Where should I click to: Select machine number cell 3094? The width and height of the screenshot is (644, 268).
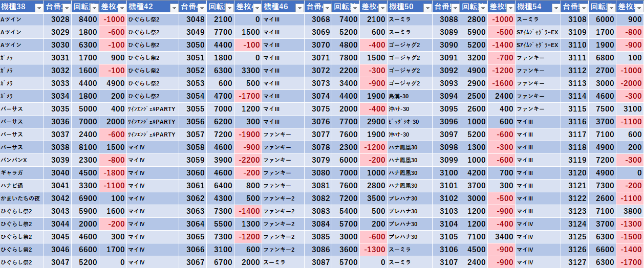tap(445, 96)
